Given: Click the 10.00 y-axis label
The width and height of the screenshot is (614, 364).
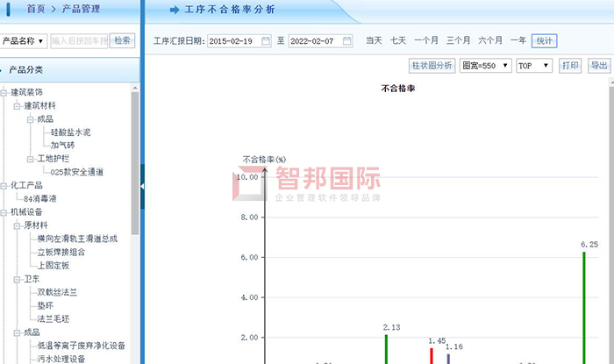Looking at the screenshot, I should [x=247, y=177].
